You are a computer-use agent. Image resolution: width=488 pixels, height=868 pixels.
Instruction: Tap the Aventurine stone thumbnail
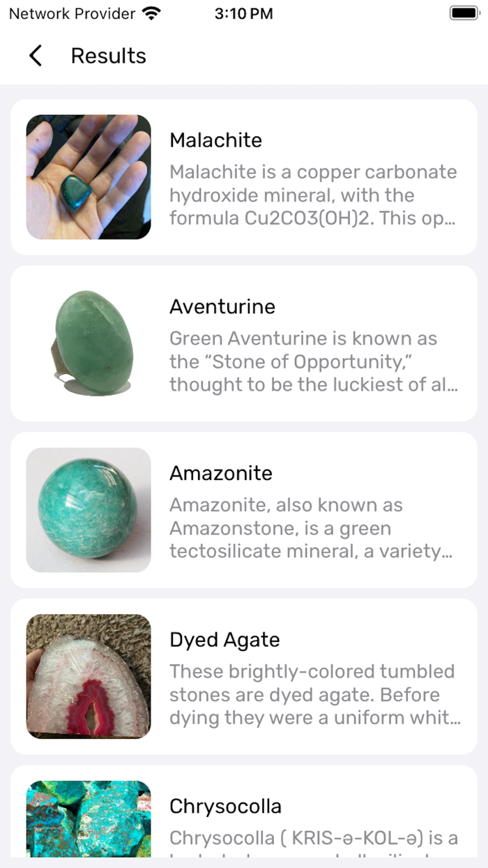88,342
